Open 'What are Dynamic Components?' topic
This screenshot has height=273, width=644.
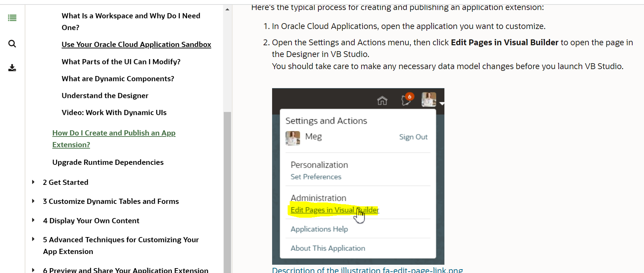[x=118, y=79]
